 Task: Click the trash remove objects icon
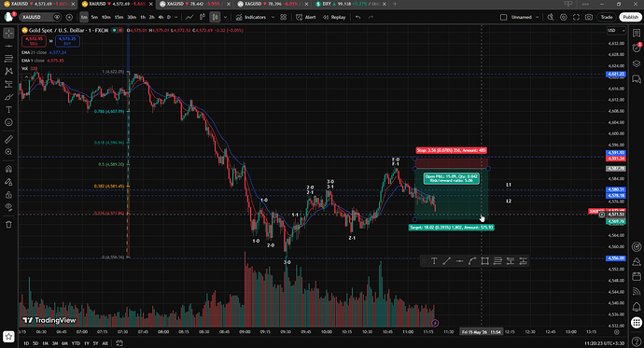(x=8, y=225)
